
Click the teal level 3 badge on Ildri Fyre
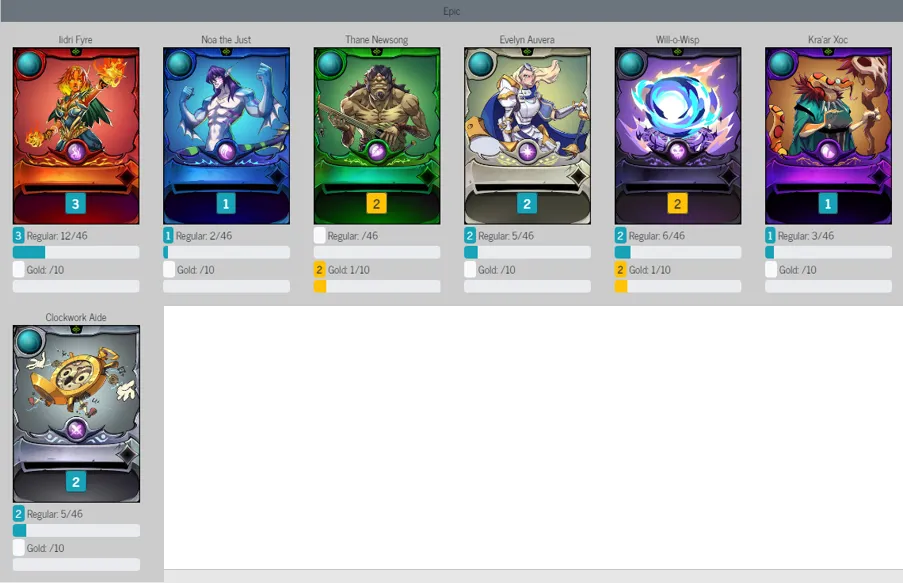pyautogui.click(x=75, y=204)
